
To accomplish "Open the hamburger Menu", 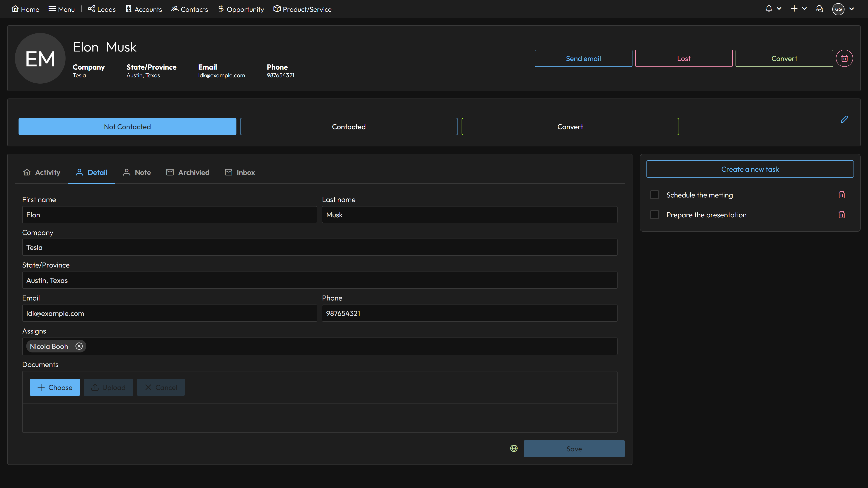I will click(x=61, y=9).
